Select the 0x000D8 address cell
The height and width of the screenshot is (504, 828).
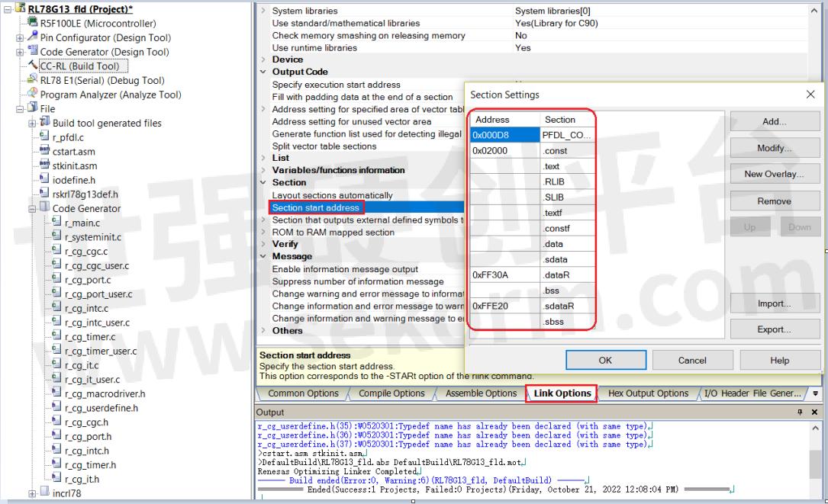pos(504,135)
